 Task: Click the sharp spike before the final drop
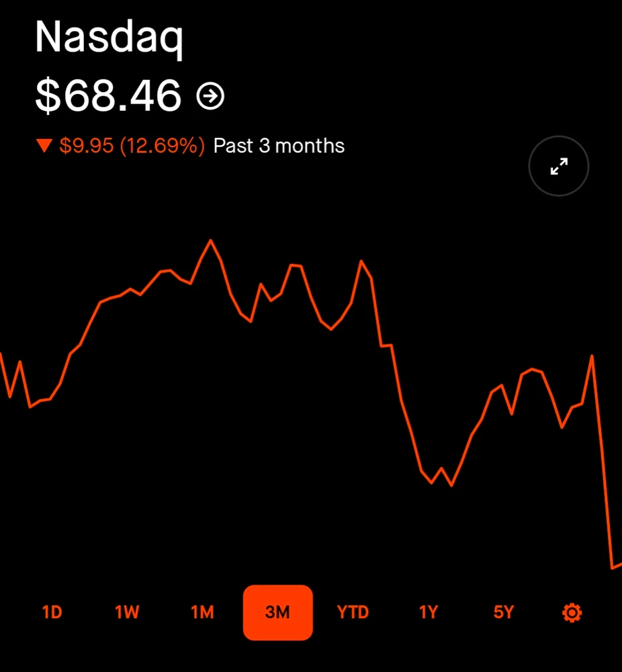(x=592, y=356)
